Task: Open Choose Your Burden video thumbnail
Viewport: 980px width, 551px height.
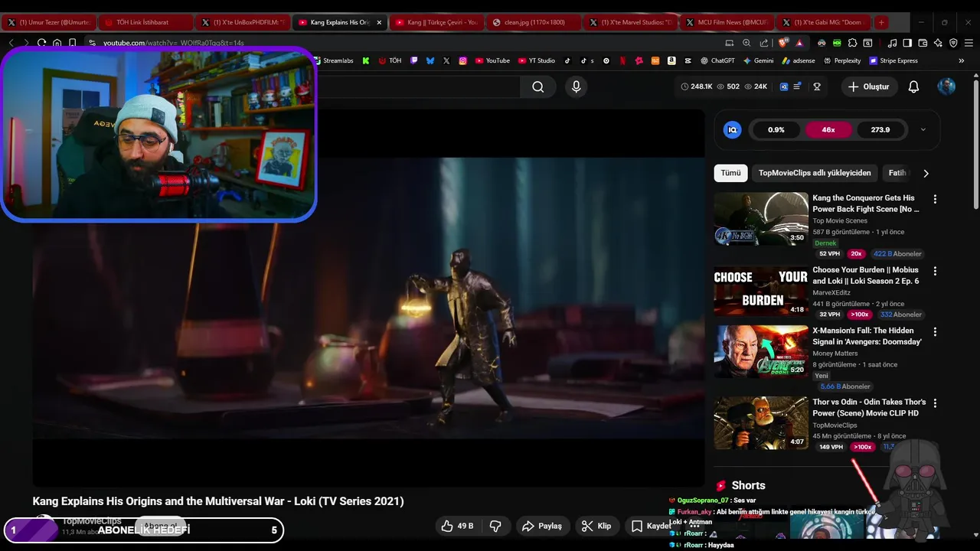Action: (761, 290)
